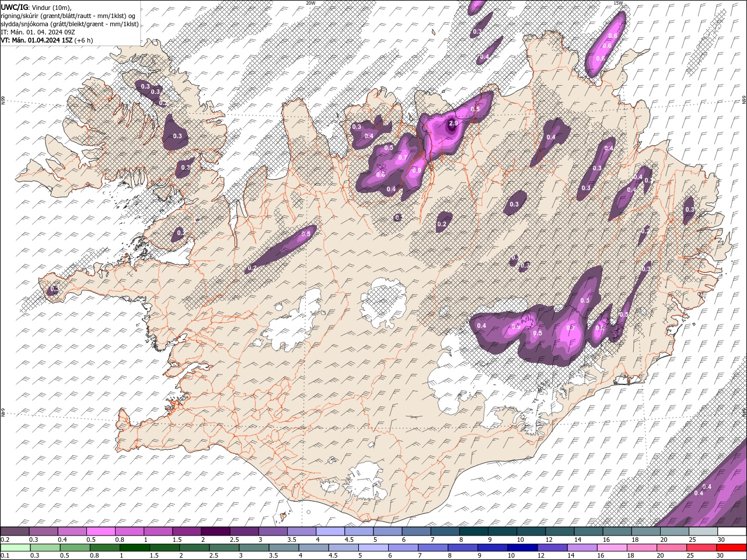Pick the darkest green swatch in rain scale
The image size is (747, 560).
tap(134, 548)
